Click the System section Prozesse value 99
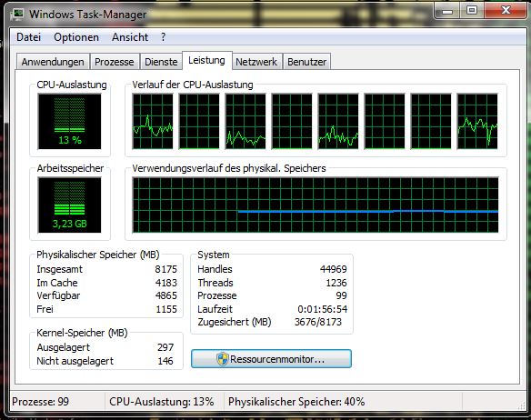Screen dimensions: 531x420 [x=341, y=295]
